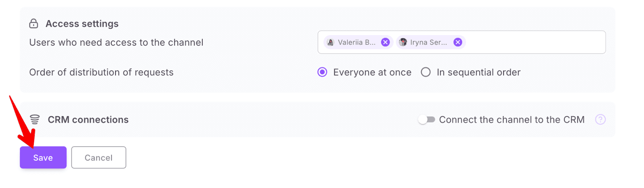Click Valeriia B.'s avatar in the user chip
This screenshot has width=644, height=188.
coord(330,42)
